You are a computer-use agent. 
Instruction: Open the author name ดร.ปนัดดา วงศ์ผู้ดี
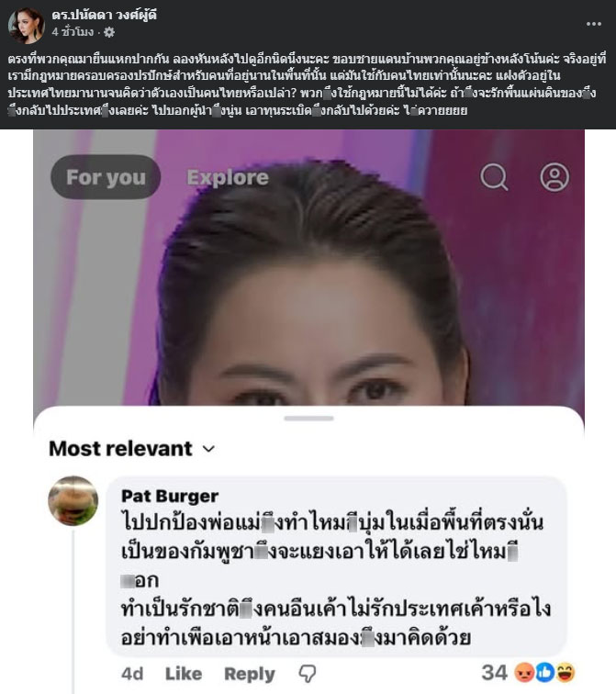pyautogui.click(x=104, y=15)
